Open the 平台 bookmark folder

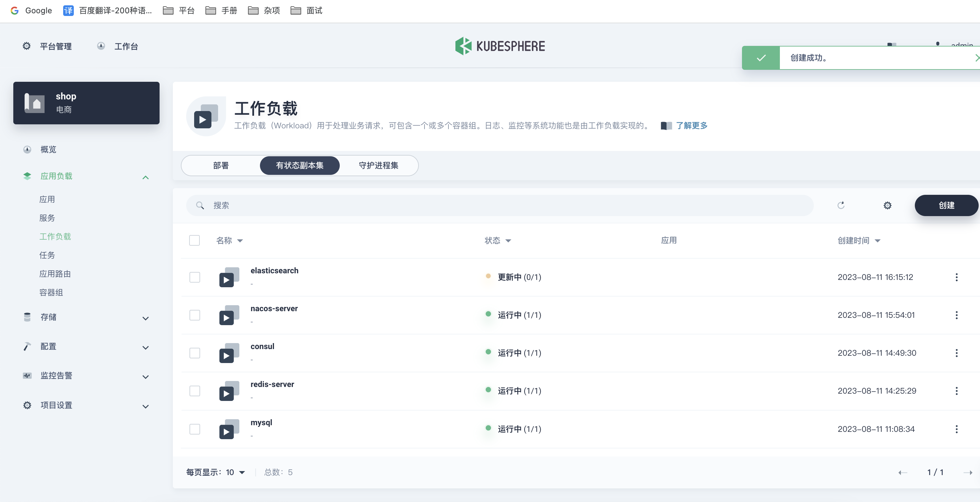(179, 10)
